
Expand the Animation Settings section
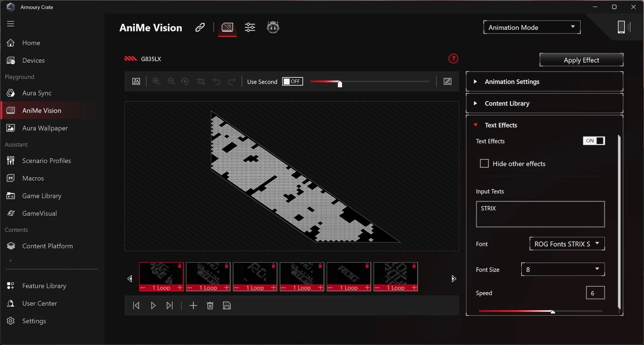click(x=544, y=81)
